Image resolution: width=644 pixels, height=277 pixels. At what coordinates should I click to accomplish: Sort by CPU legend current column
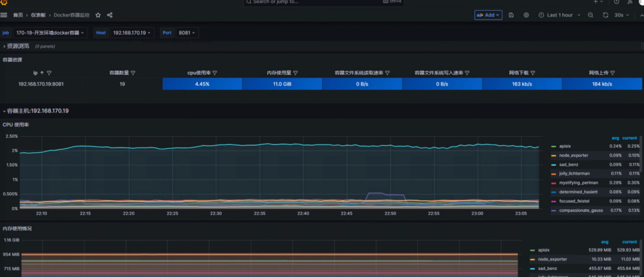click(x=630, y=138)
